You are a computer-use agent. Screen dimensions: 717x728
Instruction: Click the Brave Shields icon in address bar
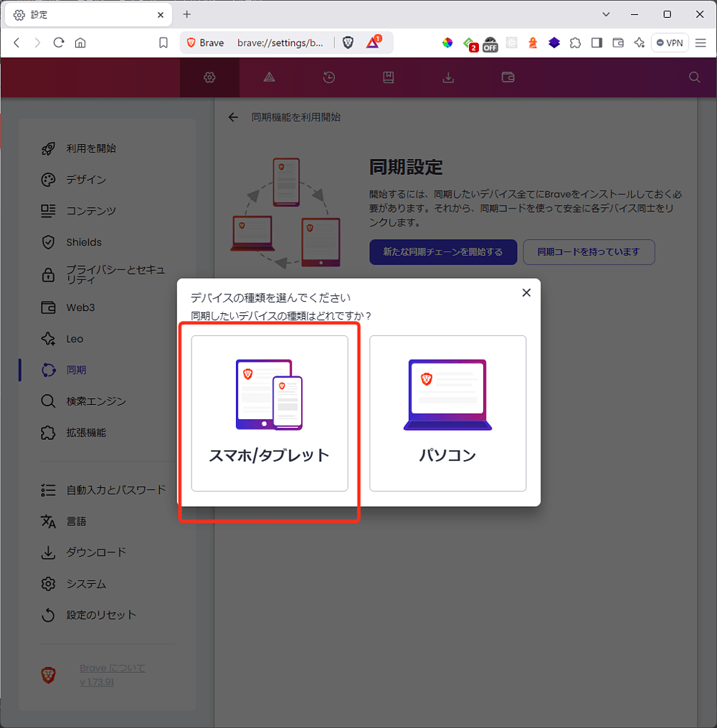[x=348, y=43]
